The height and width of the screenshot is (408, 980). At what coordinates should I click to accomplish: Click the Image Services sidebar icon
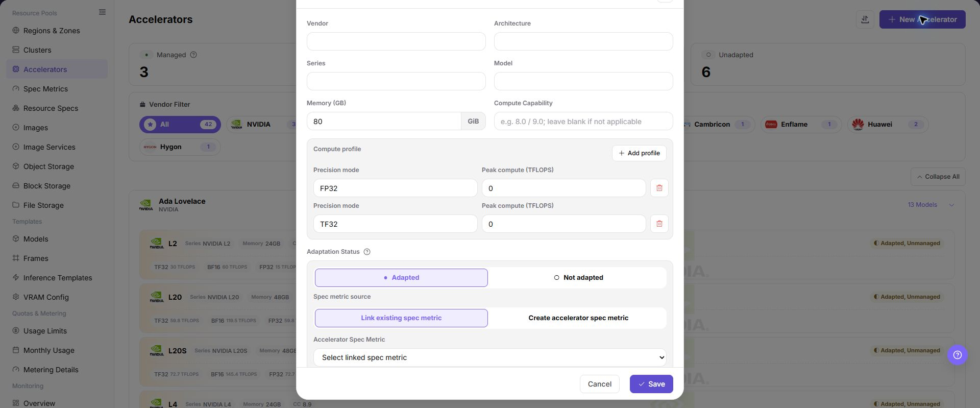(x=16, y=147)
